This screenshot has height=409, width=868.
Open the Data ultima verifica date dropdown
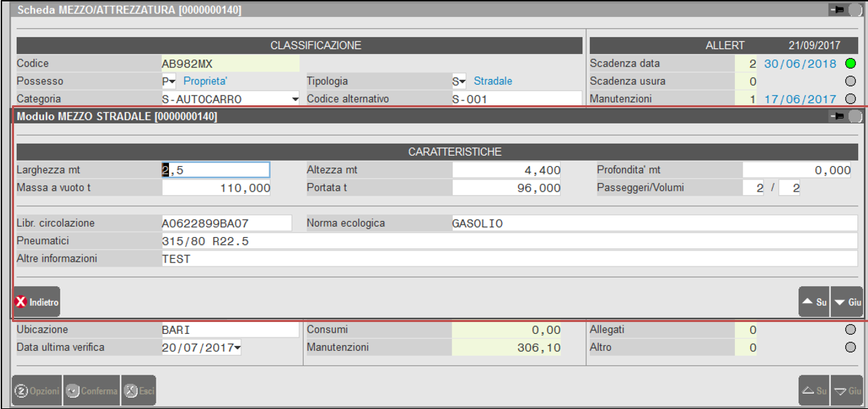pos(237,347)
